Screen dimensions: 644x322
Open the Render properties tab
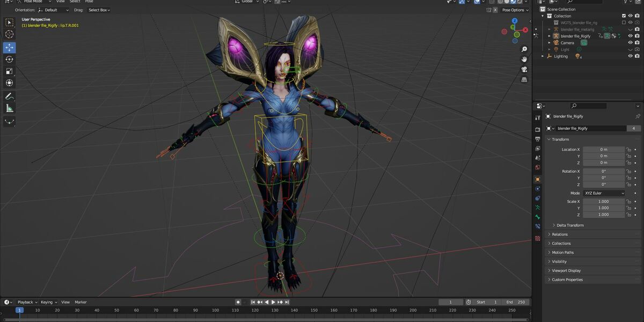(538, 129)
